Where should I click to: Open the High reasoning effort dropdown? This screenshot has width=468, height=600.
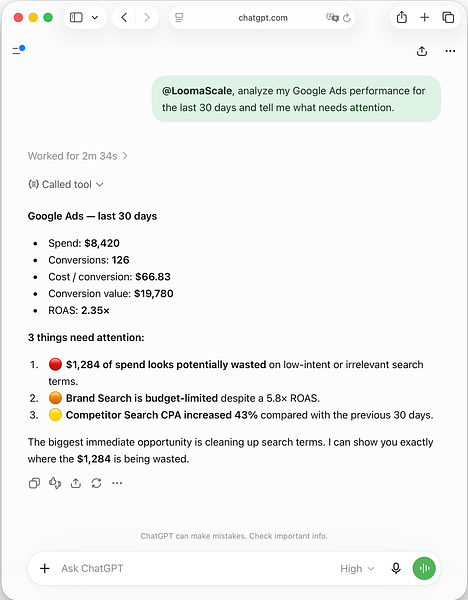click(x=357, y=569)
